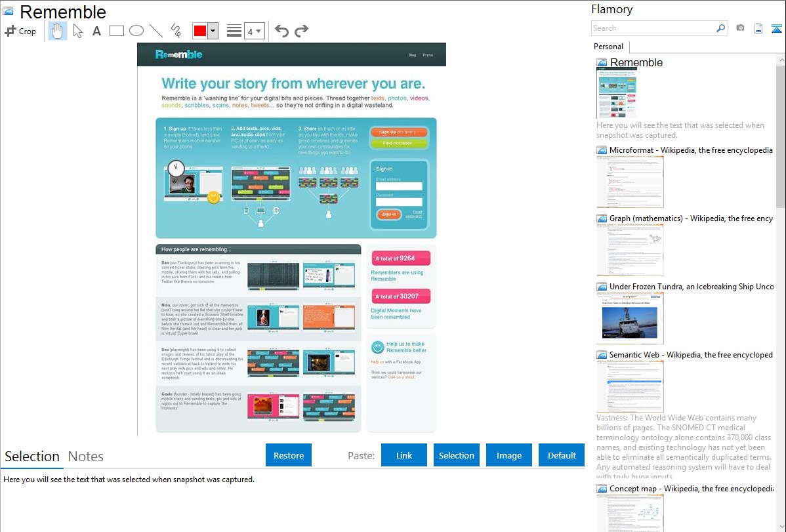
Task: Click the selected text placeholder in Selection pane
Action: pyautogui.click(x=129, y=480)
